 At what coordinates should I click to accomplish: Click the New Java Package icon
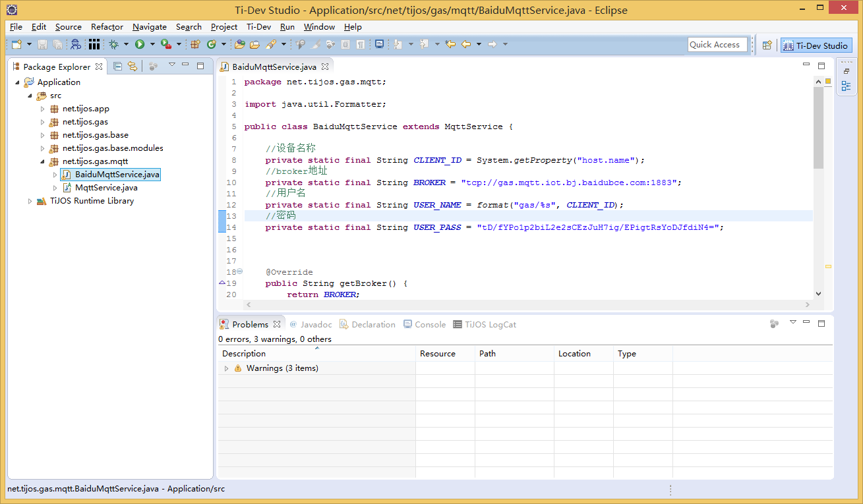[x=195, y=44]
